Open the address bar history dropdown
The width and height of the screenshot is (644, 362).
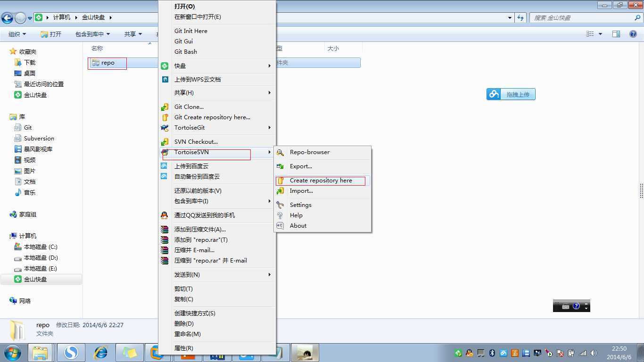[x=510, y=18]
